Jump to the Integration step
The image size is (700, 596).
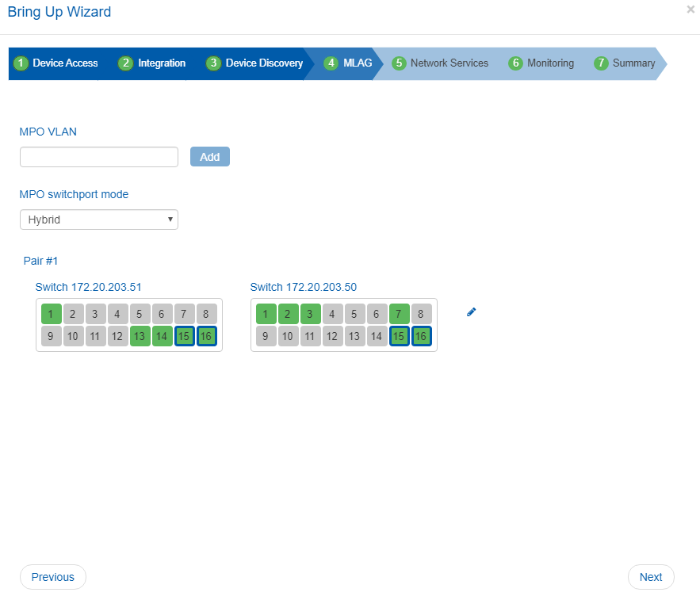[152, 63]
